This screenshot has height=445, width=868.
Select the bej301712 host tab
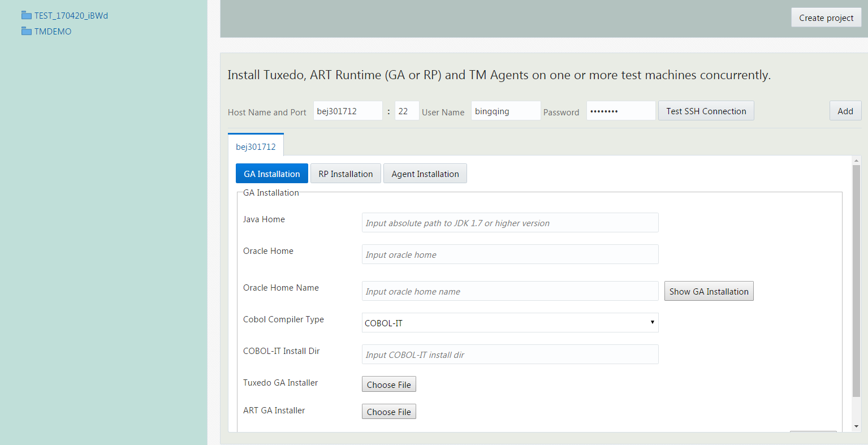point(256,146)
